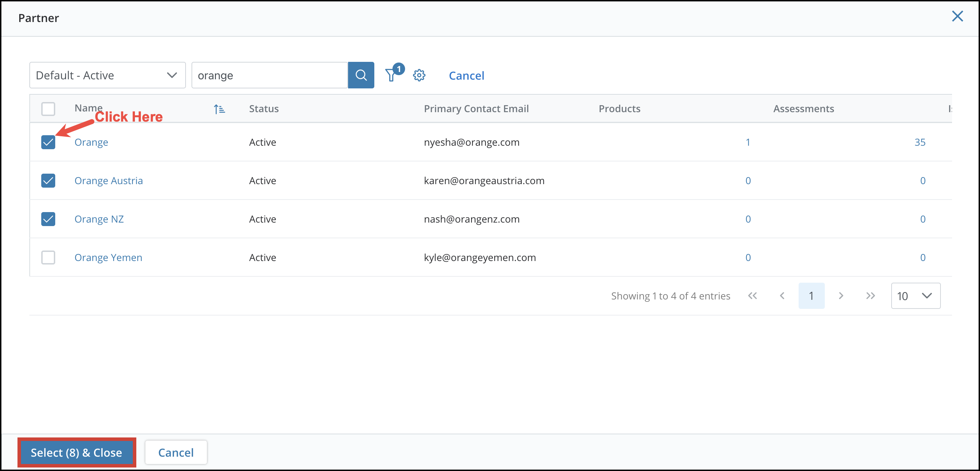Sort by Name using the sort icon
Image resolution: width=980 pixels, height=471 pixels.
(x=219, y=109)
